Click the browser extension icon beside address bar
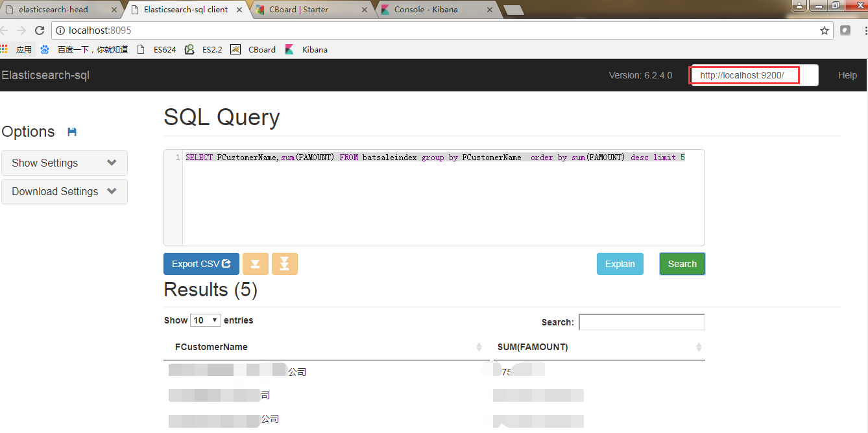This screenshot has height=433, width=868. (x=845, y=30)
